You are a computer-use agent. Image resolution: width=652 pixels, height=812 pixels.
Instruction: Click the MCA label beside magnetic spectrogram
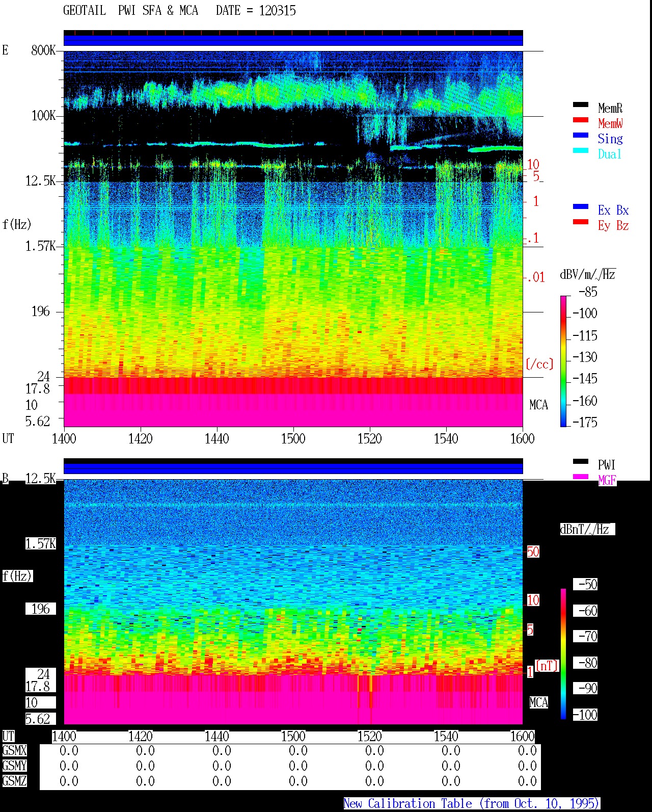click(x=538, y=702)
